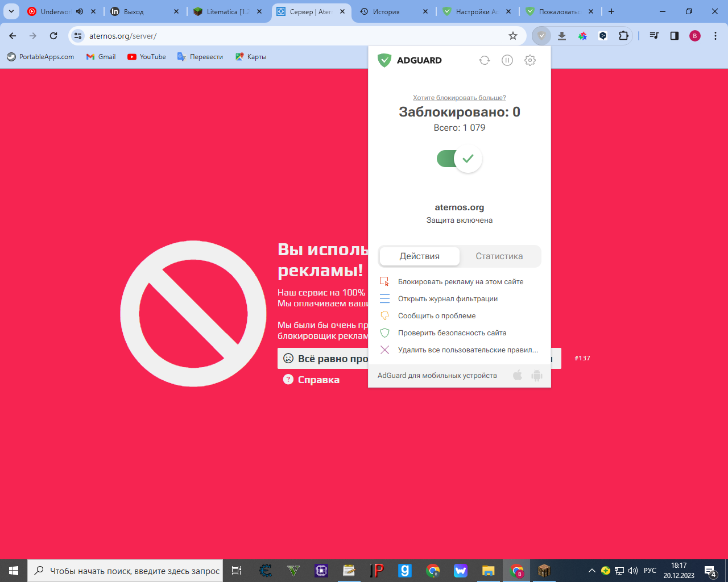Switch to the Статистика tab
Screen dimensions: 728x582
[500, 256]
